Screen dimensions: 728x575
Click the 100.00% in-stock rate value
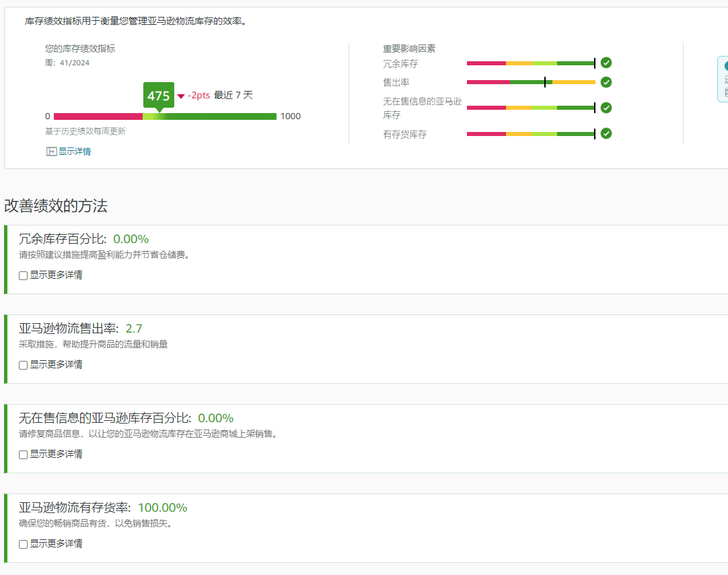pos(163,508)
